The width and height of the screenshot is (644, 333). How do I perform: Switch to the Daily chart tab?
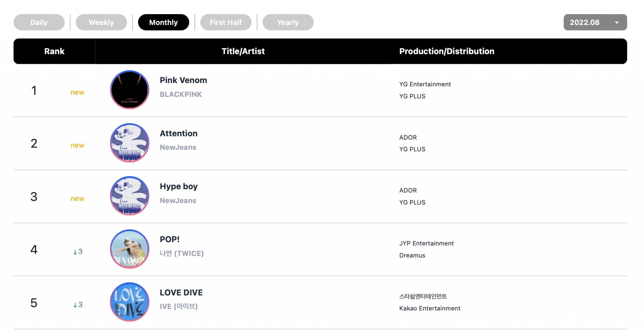coord(39,22)
